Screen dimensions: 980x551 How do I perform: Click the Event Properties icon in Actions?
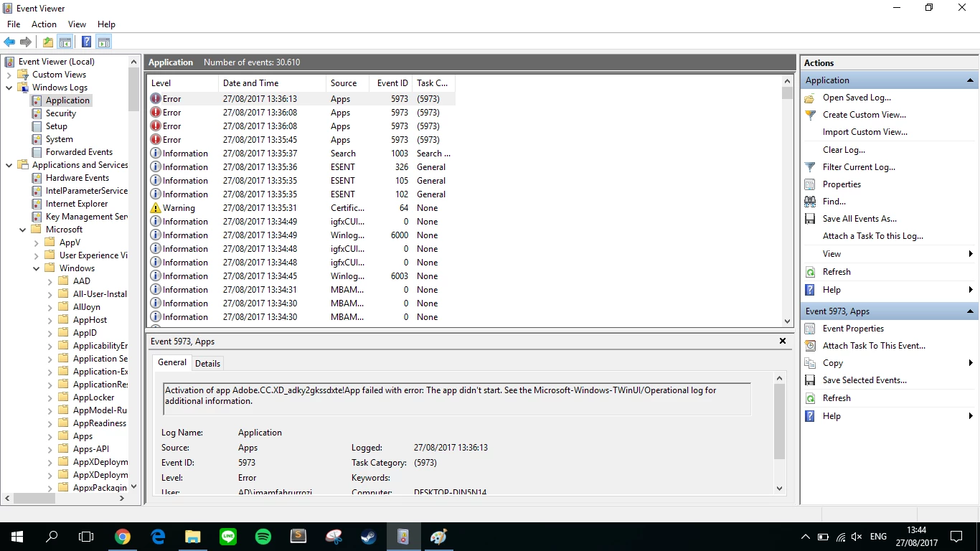pos(810,329)
